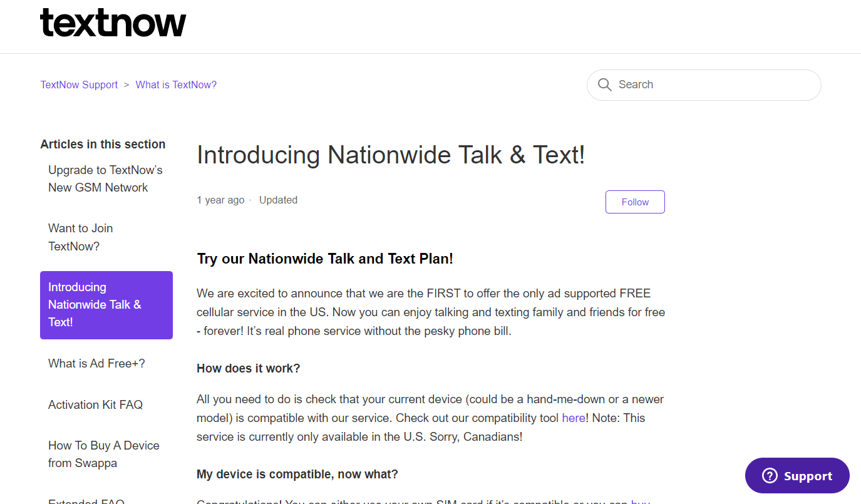
Task: Open the compatibility tool via here link
Action: click(x=573, y=418)
